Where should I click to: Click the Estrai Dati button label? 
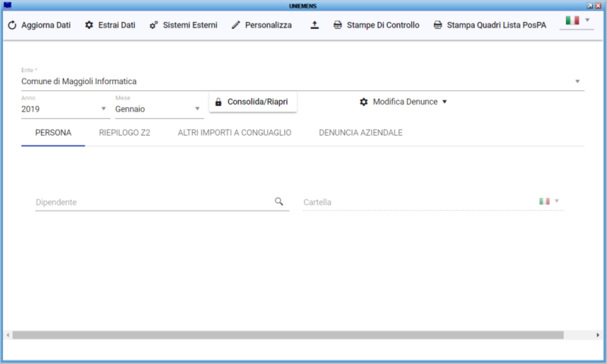(x=117, y=25)
